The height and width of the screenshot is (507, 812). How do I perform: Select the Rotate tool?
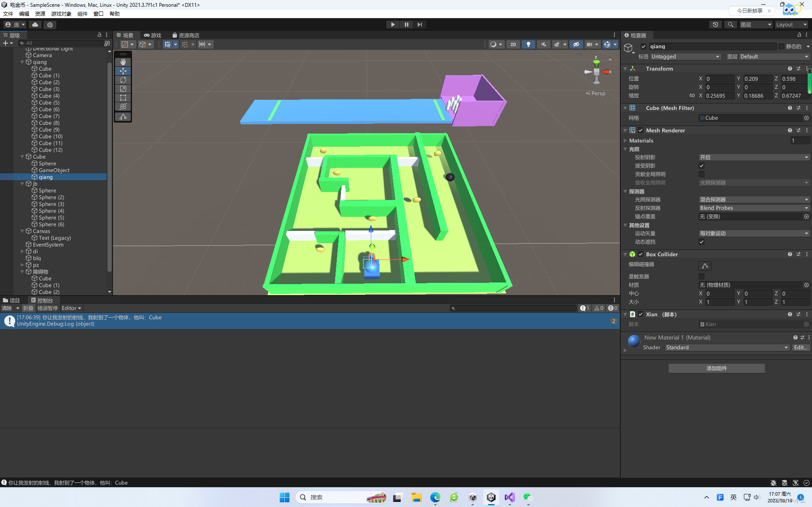[123, 80]
